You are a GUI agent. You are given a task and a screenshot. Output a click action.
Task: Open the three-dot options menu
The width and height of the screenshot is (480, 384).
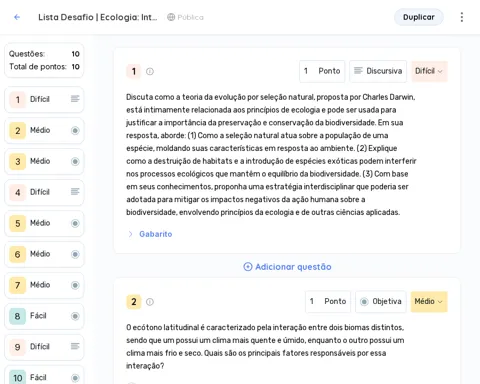click(x=462, y=17)
